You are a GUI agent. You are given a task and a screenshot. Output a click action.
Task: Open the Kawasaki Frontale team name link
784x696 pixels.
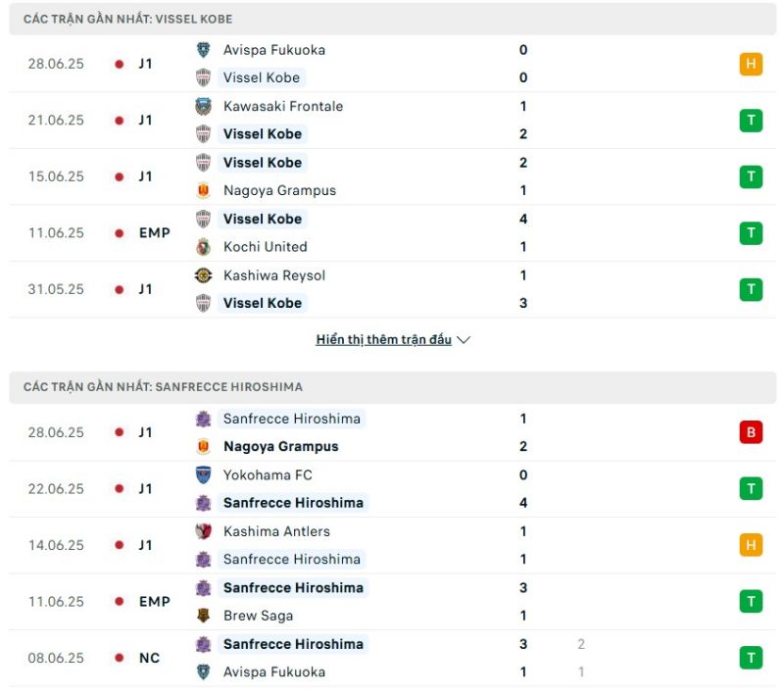pyautogui.click(x=282, y=106)
